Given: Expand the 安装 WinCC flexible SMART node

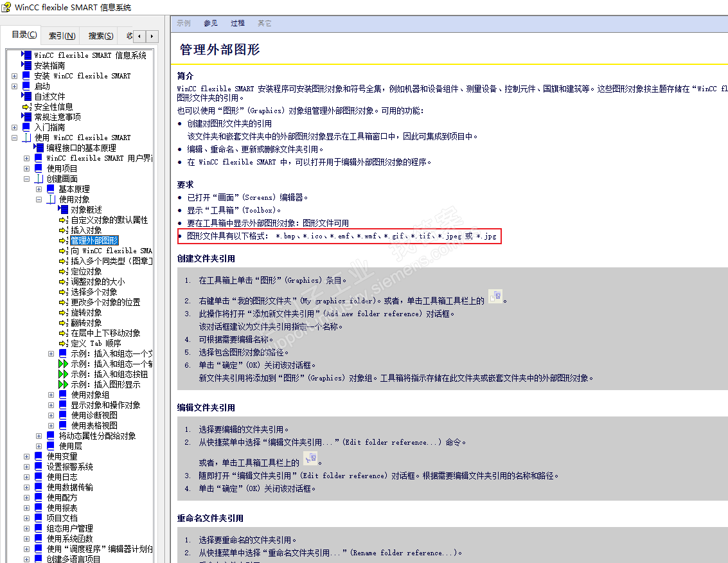Looking at the screenshot, I should [14, 76].
